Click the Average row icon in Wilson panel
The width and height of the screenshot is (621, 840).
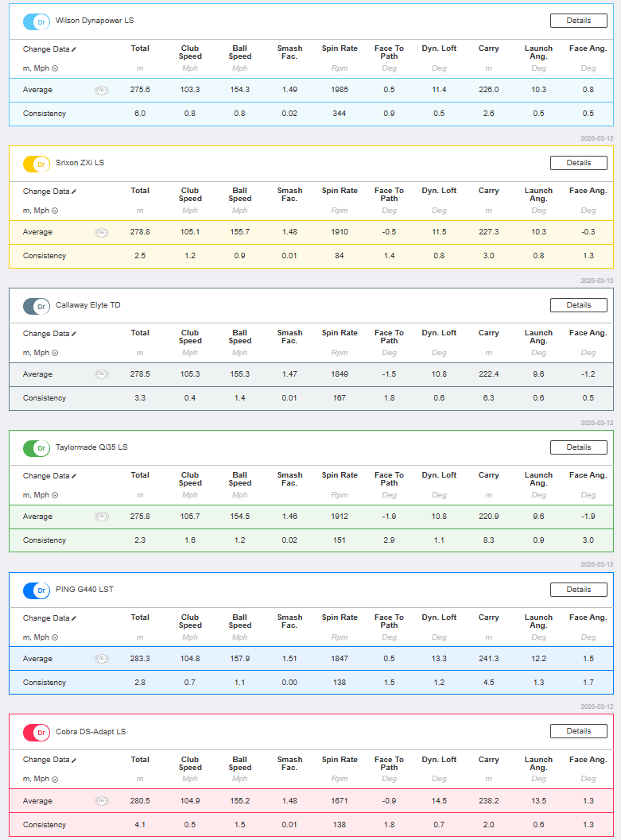[102, 91]
